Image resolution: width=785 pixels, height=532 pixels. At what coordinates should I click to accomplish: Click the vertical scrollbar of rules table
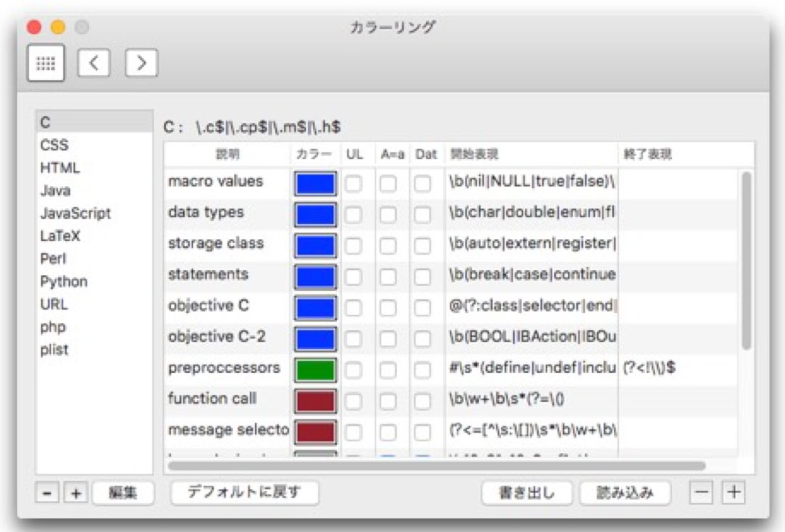(x=745, y=261)
